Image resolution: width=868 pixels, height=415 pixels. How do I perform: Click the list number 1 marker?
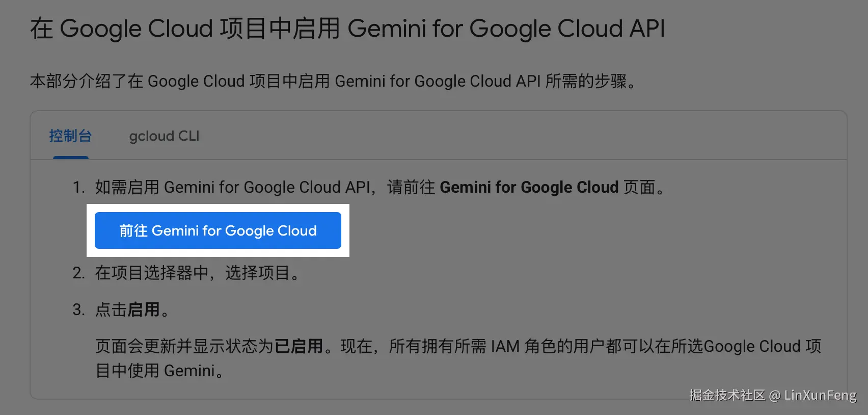[x=78, y=187]
